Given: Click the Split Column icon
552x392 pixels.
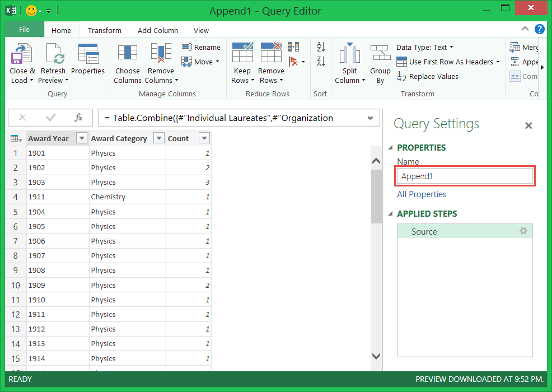Looking at the screenshot, I should (350, 54).
